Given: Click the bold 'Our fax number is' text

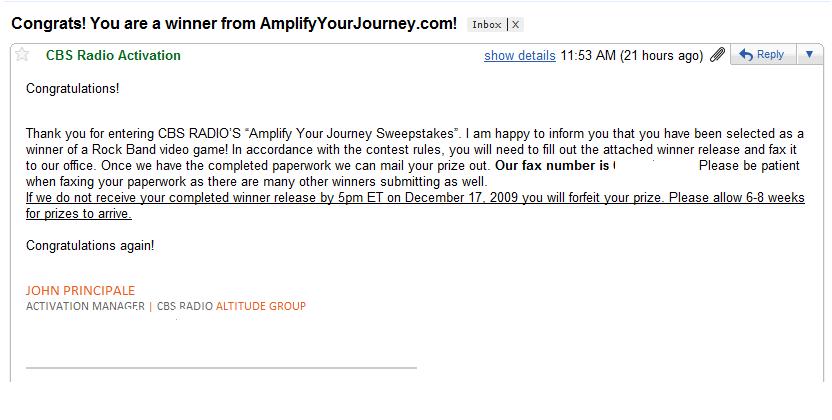Looking at the screenshot, I should click(x=552, y=165).
